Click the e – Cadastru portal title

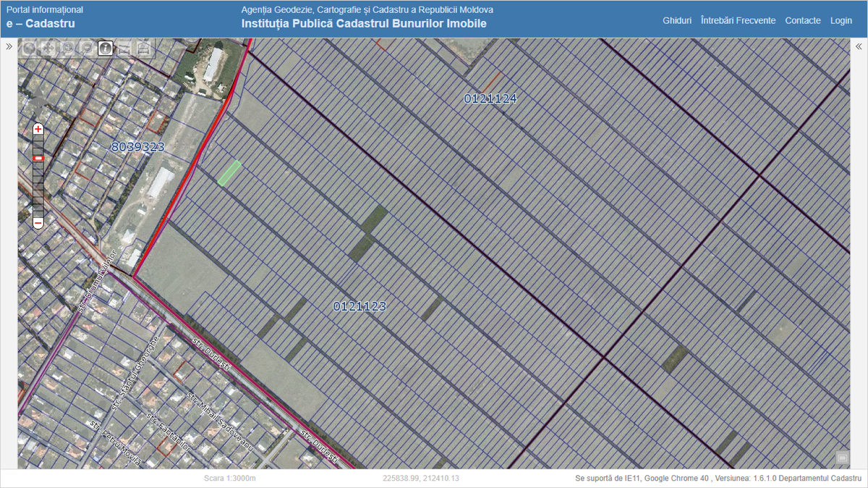tap(41, 24)
